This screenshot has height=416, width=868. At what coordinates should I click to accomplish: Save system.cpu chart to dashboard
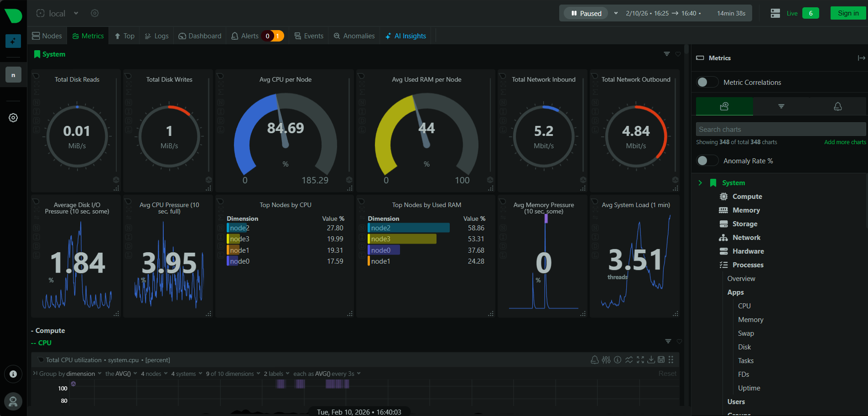click(661, 360)
